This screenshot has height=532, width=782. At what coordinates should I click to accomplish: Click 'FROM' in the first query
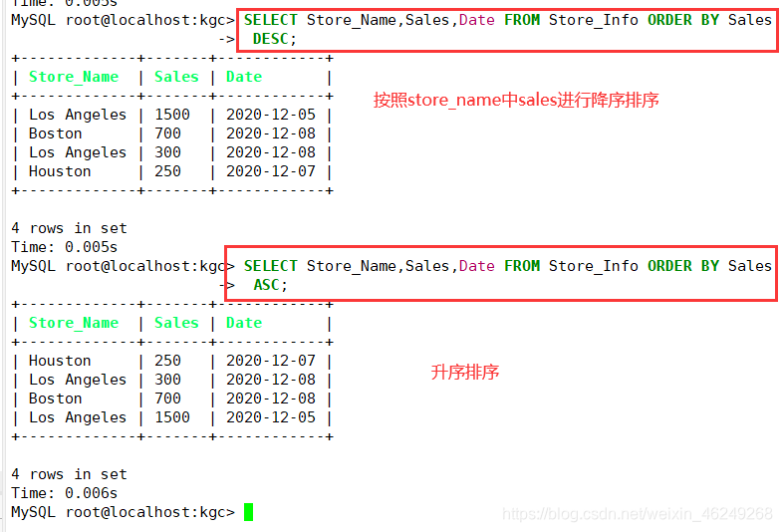click(x=522, y=20)
